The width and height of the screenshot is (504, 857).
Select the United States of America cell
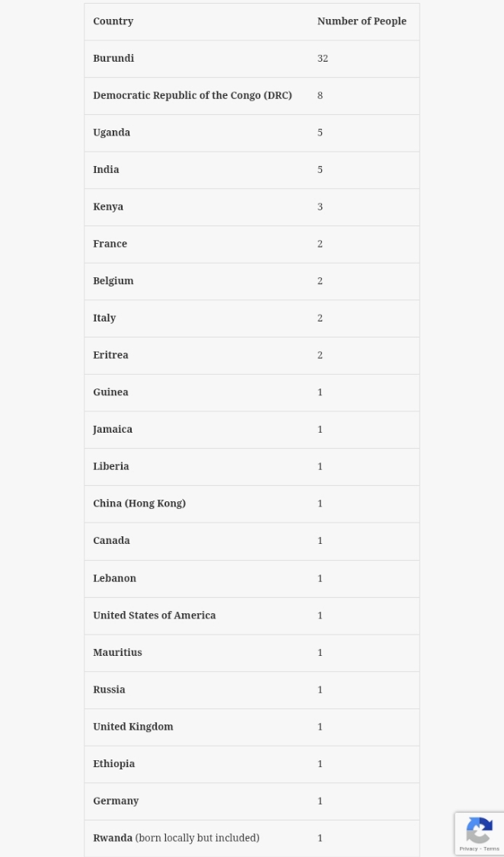pyautogui.click(x=155, y=616)
